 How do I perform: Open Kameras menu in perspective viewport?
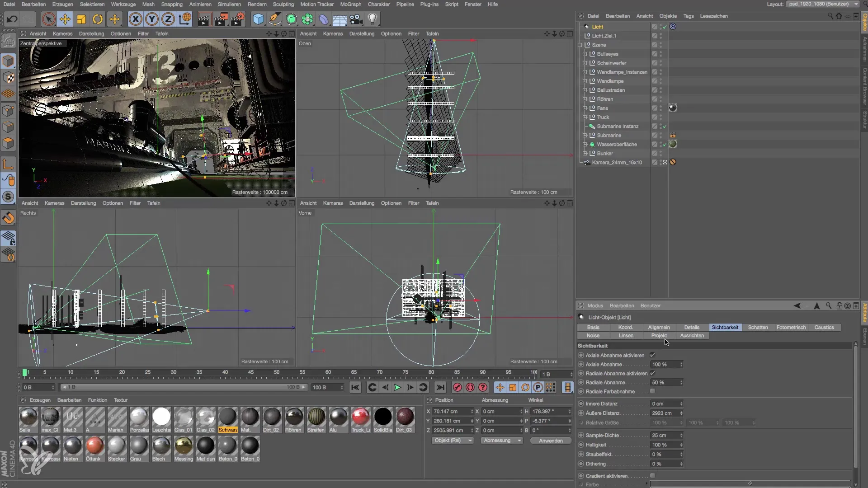[62, 33]
